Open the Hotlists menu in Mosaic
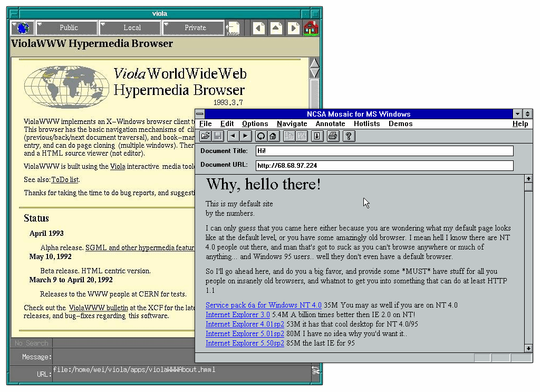 click(367, 123)
